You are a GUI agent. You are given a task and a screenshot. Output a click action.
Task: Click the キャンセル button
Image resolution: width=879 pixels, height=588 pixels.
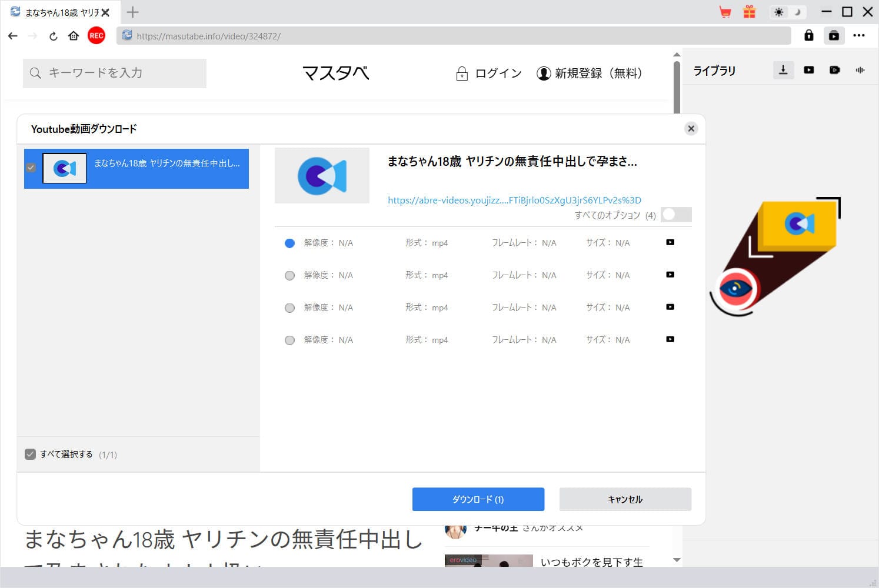pyautogui.click(x=625, y=499)
